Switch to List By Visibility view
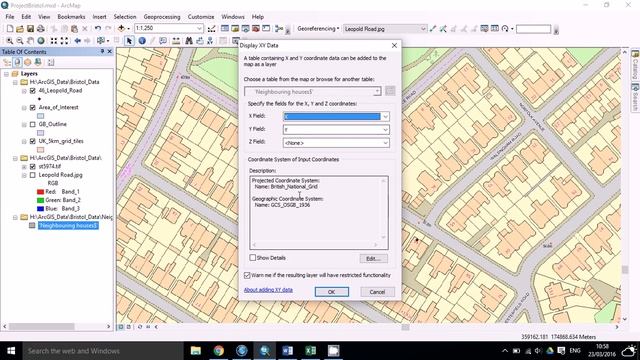640x360 pixels. point(27,62)
